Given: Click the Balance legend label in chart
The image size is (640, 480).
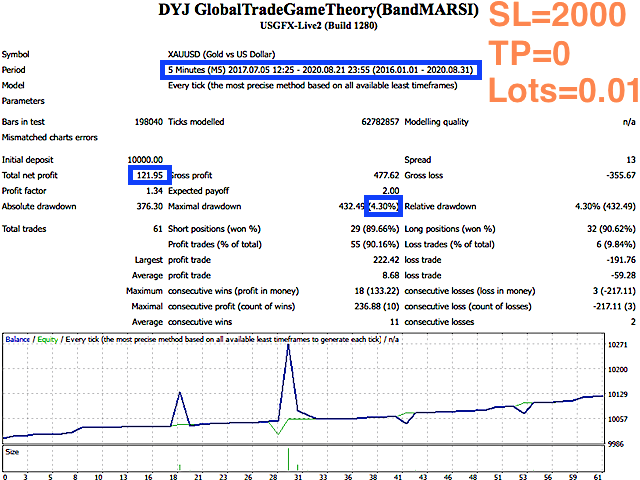Looking at the screenshot, I should coord(18,339).
